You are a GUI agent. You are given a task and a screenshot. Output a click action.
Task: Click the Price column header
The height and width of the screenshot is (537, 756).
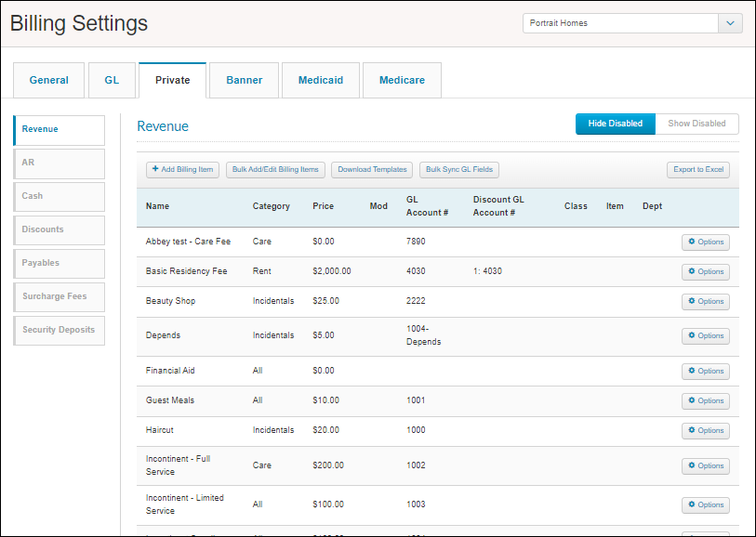tap(323, 206)
